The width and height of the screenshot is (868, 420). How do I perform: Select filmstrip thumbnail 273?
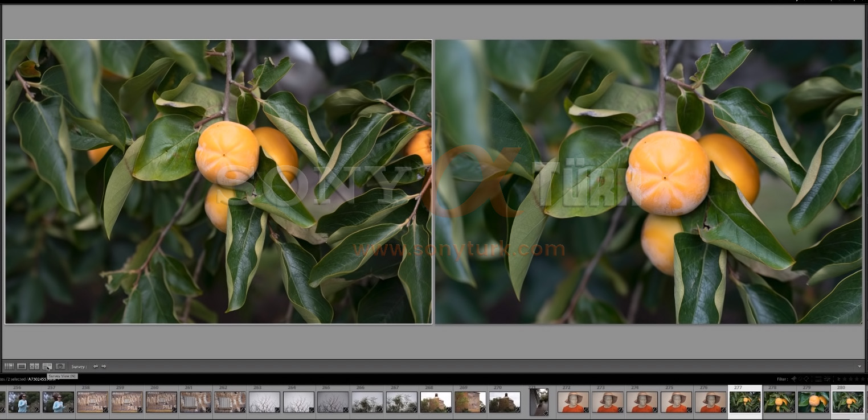coord(608,402)
